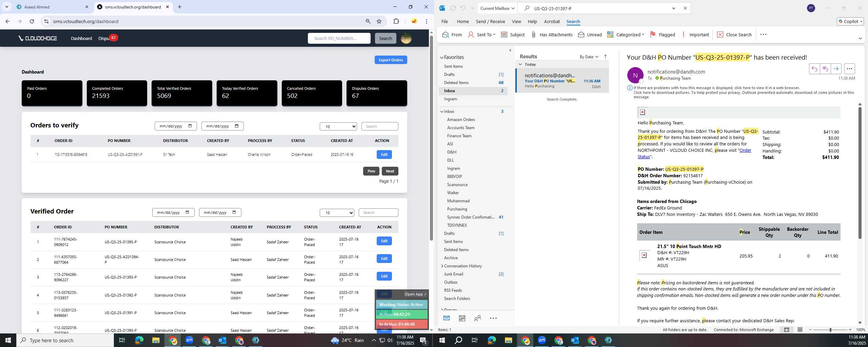Click Open App in tracker widget
The image size is (868, 347).
pyautogui.click(x=415, y=294)
